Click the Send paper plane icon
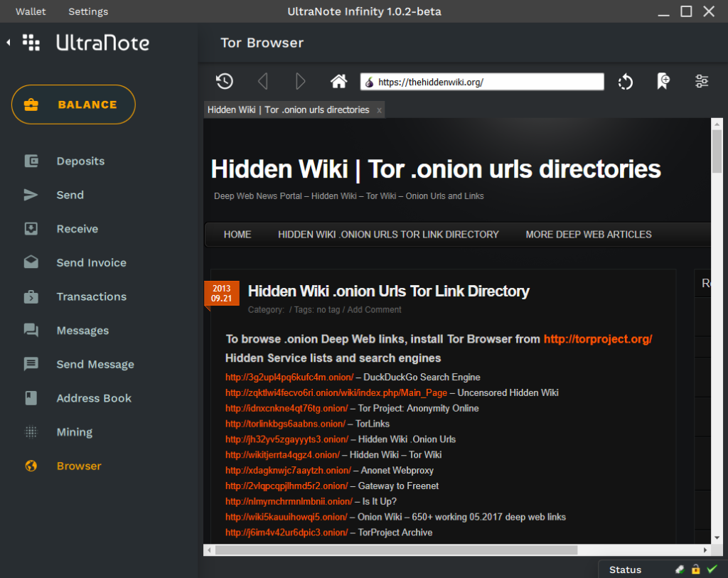 click(x=31, y=195)
